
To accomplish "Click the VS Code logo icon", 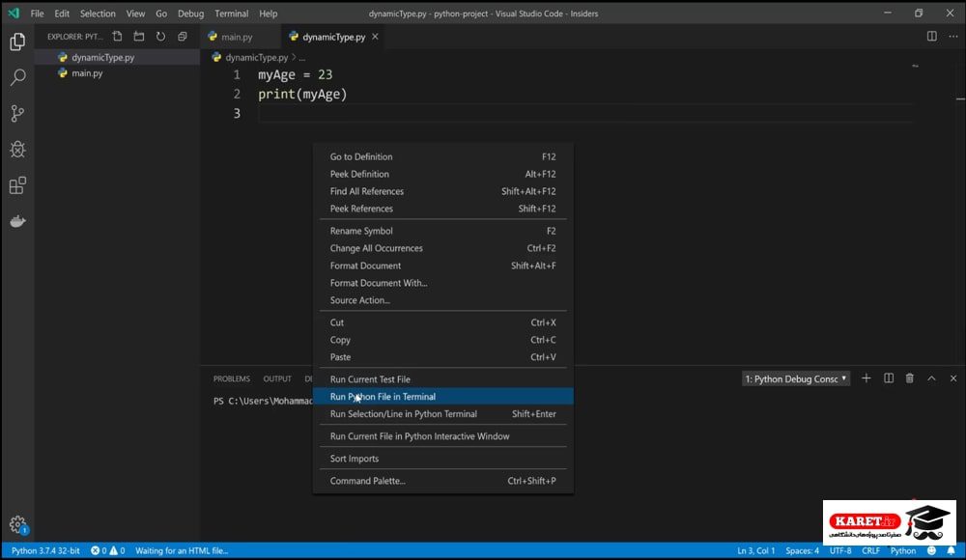I will click(14, 13).
